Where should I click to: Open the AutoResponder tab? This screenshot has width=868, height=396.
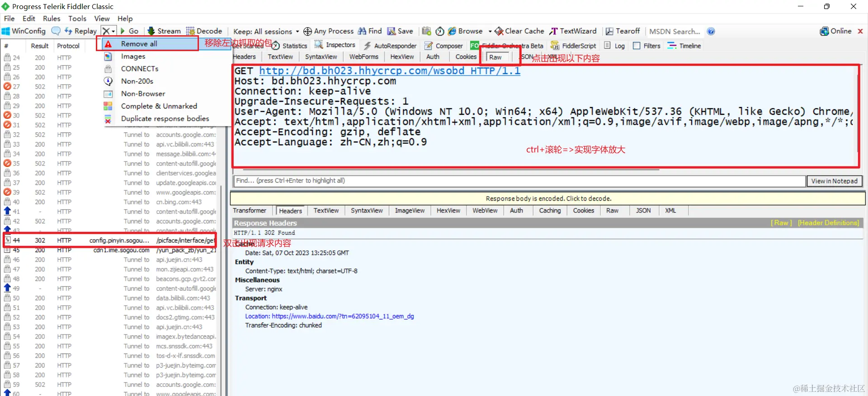[x=390, y=46]
